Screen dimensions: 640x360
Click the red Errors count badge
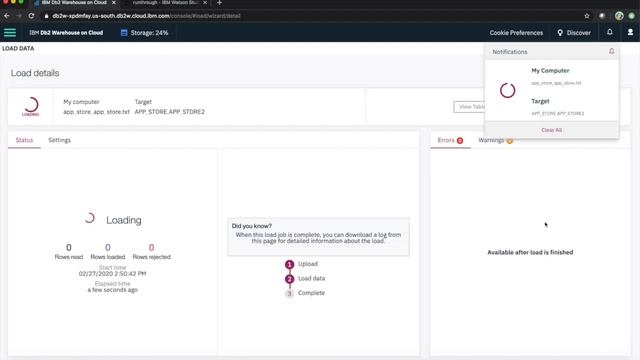coord(460,140)
